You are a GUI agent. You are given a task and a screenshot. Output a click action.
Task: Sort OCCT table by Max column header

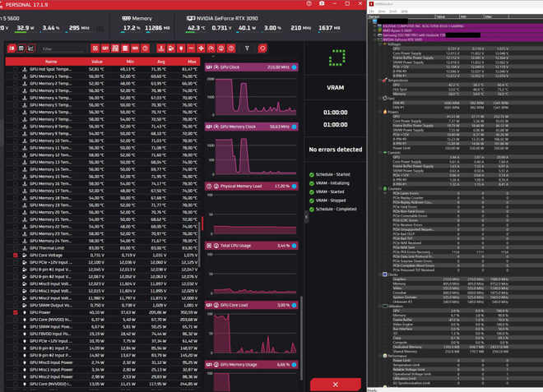(x=192, y=62)
